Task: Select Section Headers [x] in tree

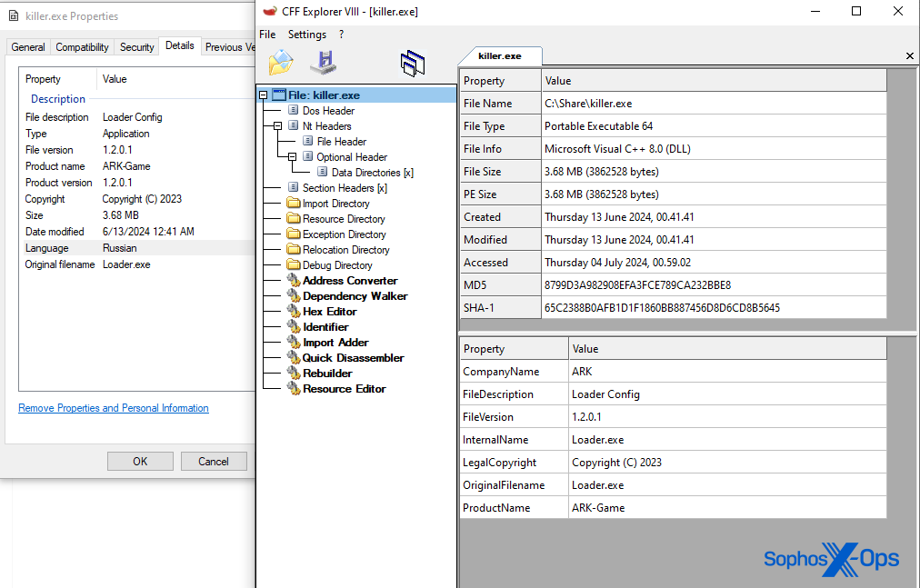Action: (x=345, y=188)
